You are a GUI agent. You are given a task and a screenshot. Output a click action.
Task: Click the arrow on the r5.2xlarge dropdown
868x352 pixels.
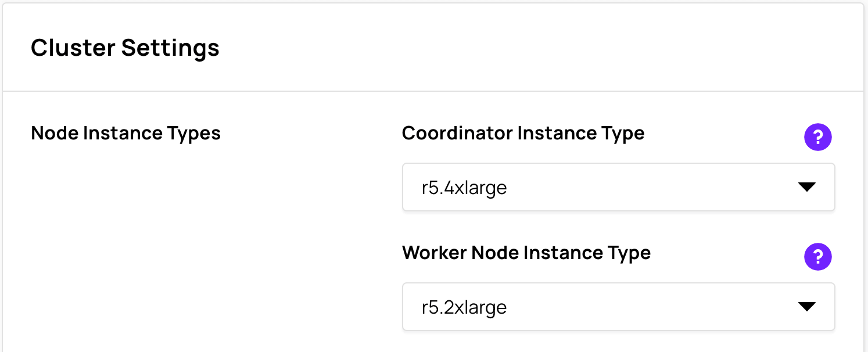point(807,307)
